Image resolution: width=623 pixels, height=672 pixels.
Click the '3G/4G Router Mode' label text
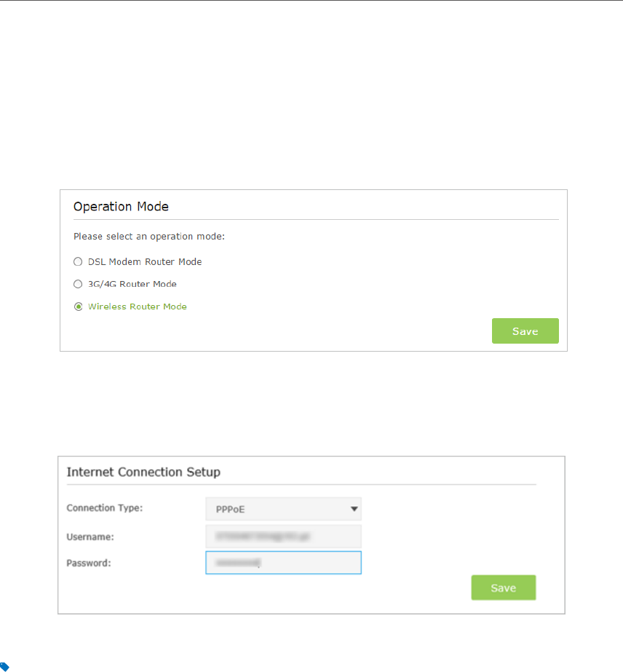(132, 284)
